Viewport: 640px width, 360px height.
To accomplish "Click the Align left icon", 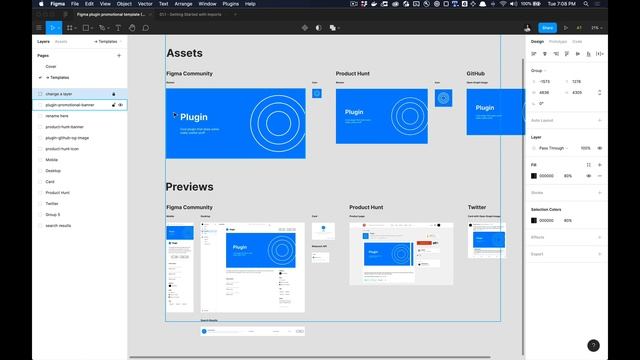I will pyautogui.click(x=534, y=54).
